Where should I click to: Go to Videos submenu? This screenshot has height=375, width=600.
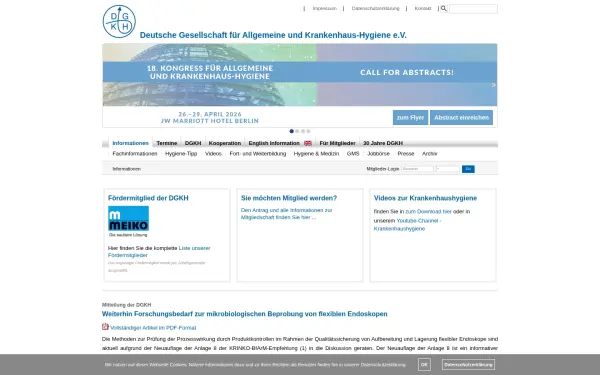click(x=213, y=154)
